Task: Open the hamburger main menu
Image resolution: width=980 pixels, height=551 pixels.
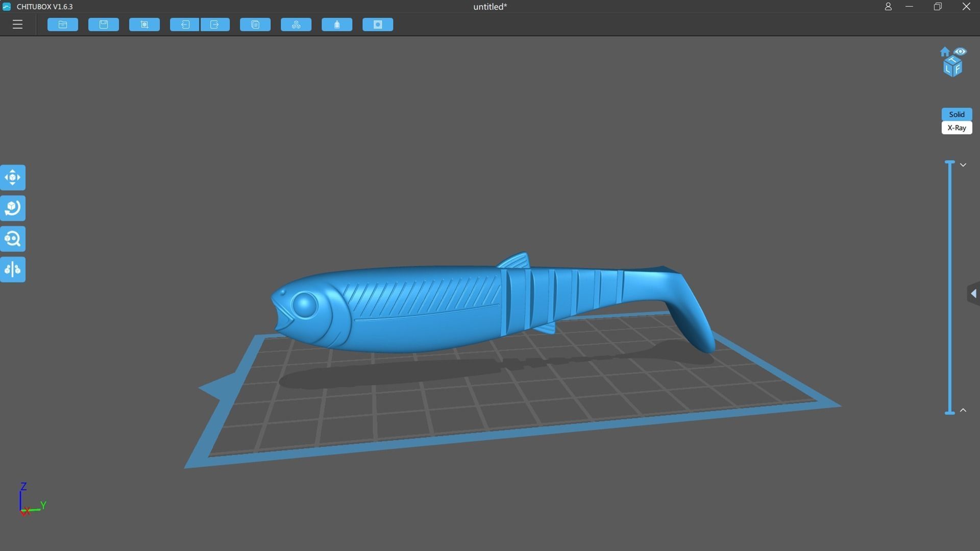Action: [x=17, y=24]
